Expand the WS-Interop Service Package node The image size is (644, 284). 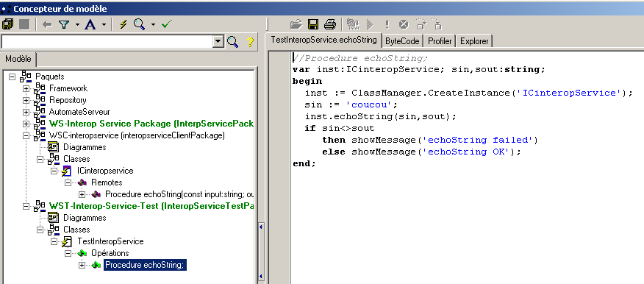(x=26, y=124)
